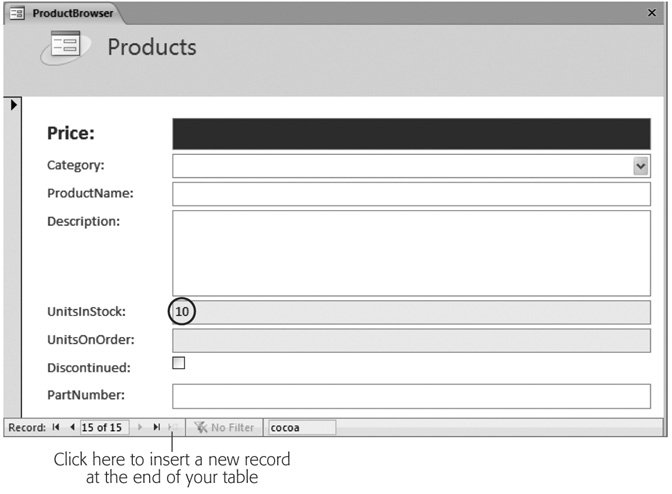Click the form icon in the ProductBrowser tab

[17, 15]
